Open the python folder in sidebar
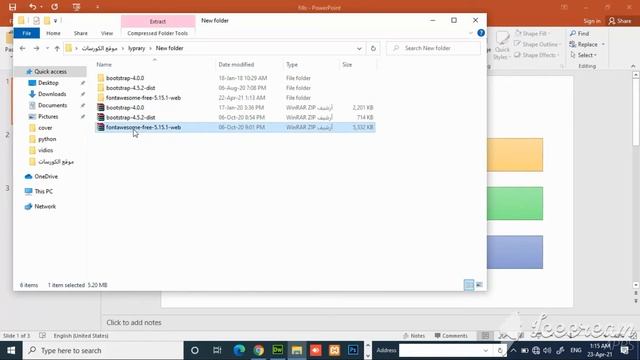This screenshot has height=360, width=640. pyautogui.click(x=47, y=139)
